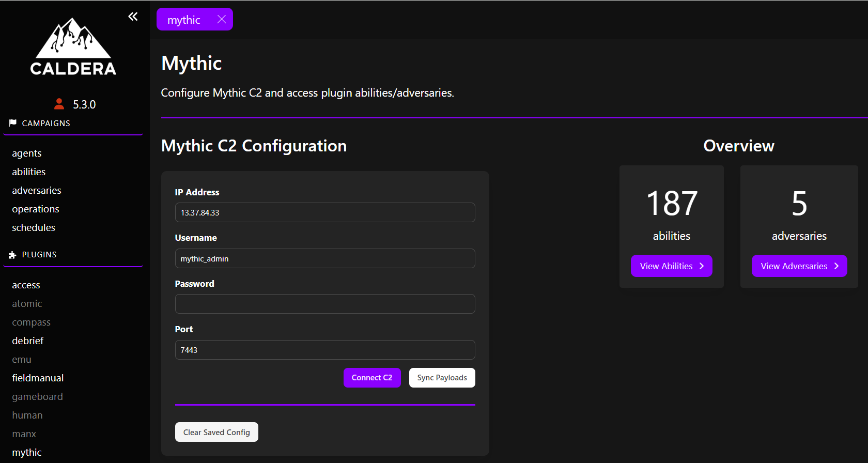Open the adversaries page in sidebar

click(x=37, y=190)
